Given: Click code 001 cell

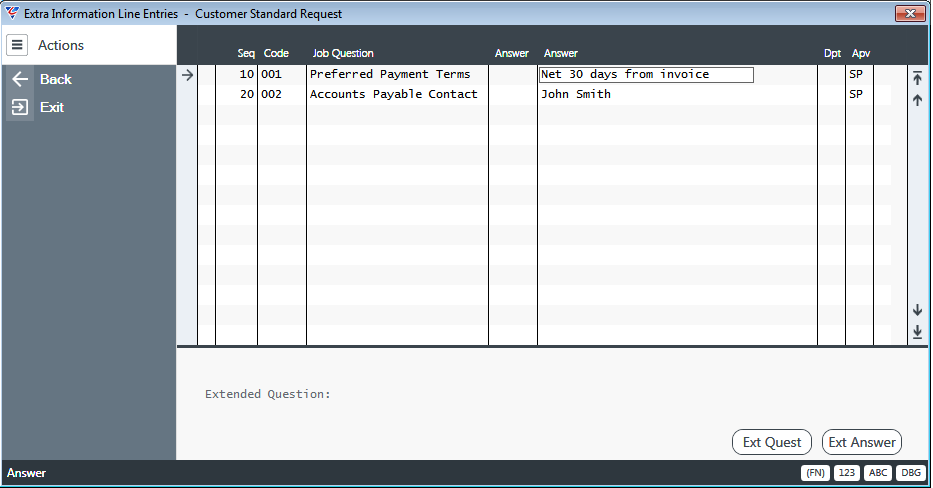Looking at the screenshot, I should pyautogui.click(x=271, y=74).
